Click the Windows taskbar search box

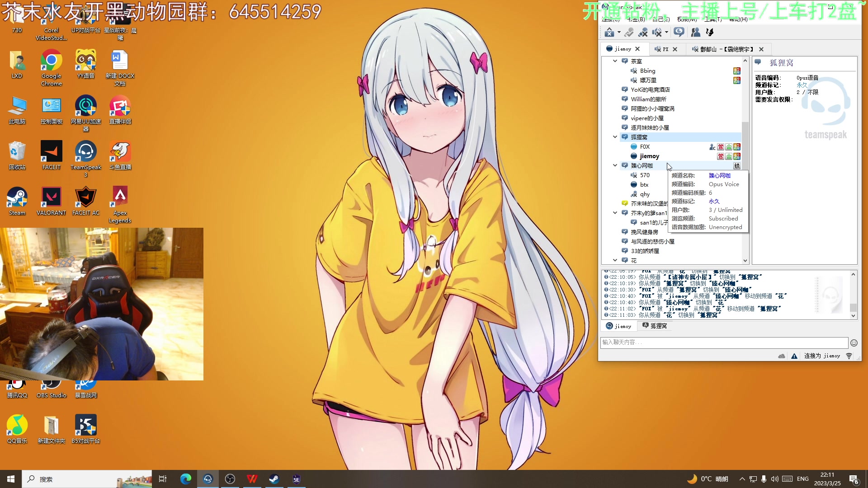coord(87,479)
